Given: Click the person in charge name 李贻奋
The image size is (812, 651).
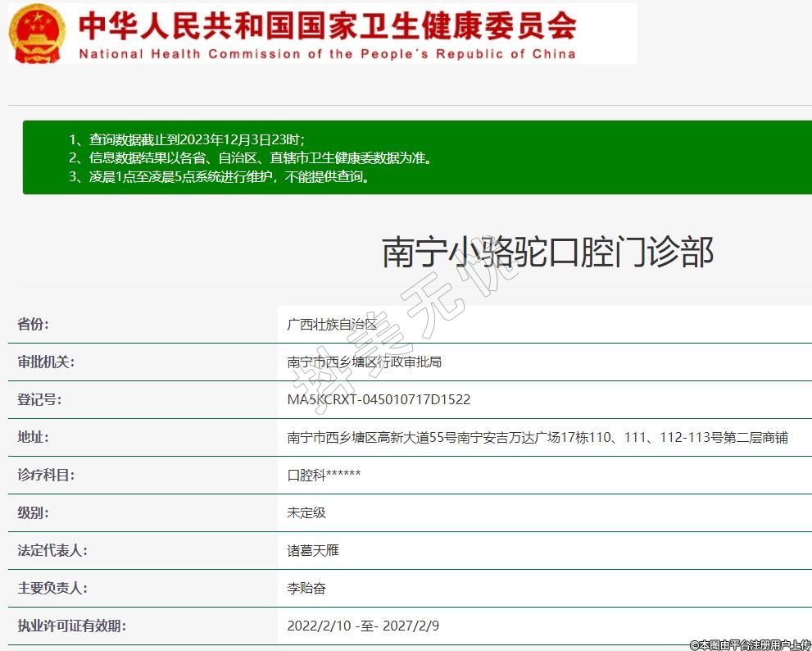Looking at the screenshot, I should coord(306,588).
